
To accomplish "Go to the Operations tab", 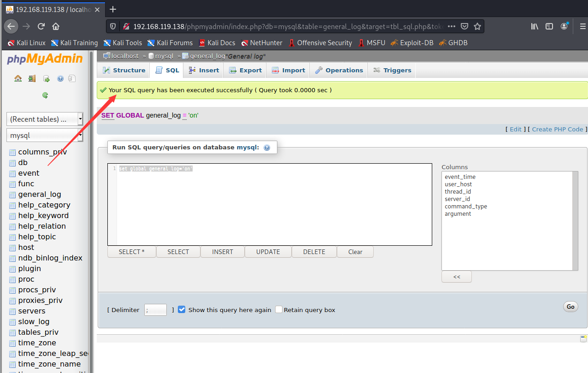I will 339,70.
